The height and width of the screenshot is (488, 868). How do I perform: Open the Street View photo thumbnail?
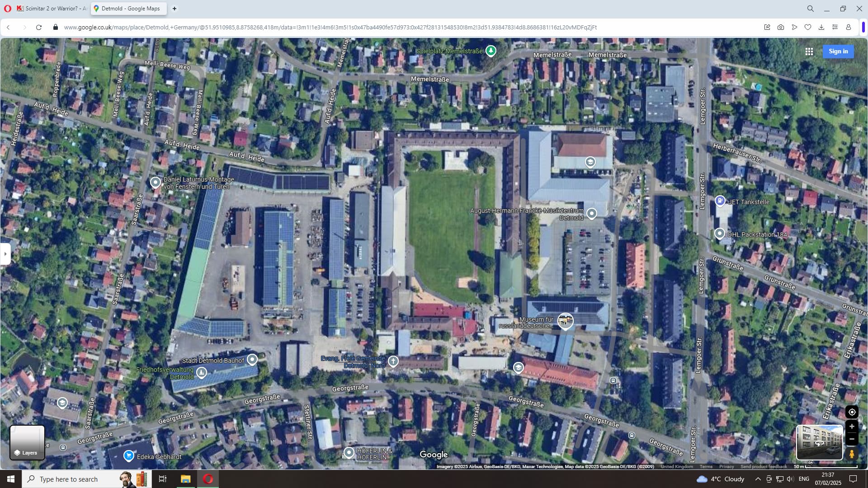pos(819,442)
